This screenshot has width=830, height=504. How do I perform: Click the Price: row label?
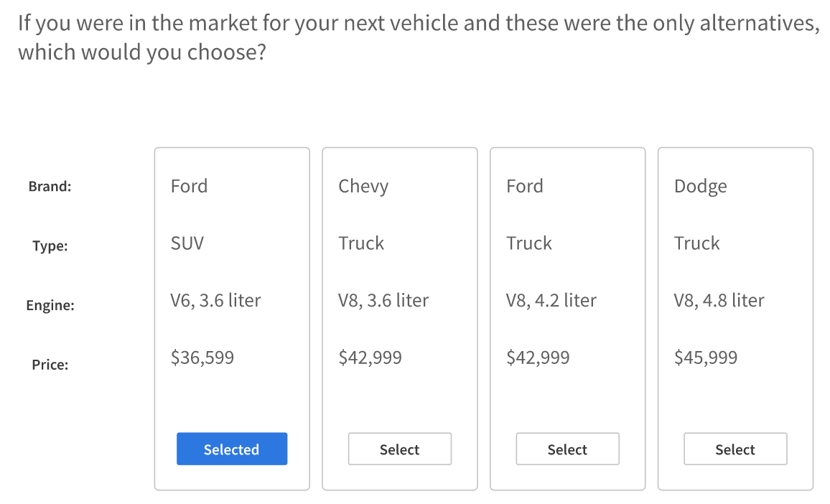(50, 365)
